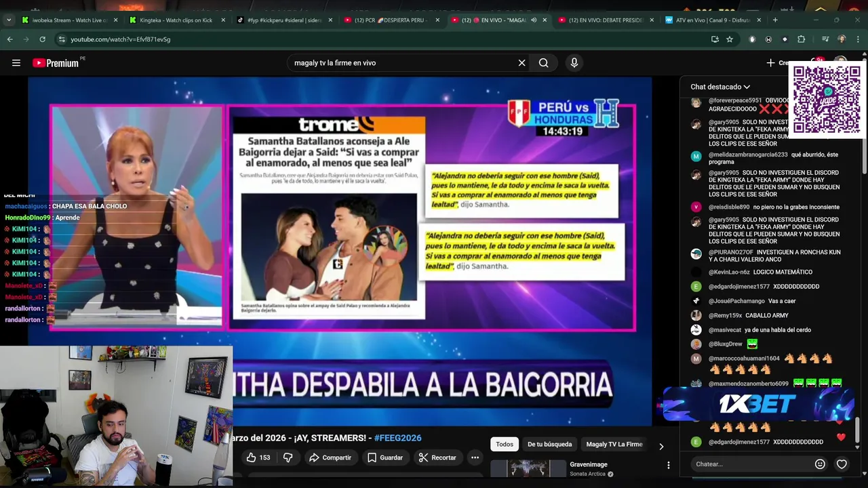Close the EN VIVO MAGALY tab

coord(545,20)
